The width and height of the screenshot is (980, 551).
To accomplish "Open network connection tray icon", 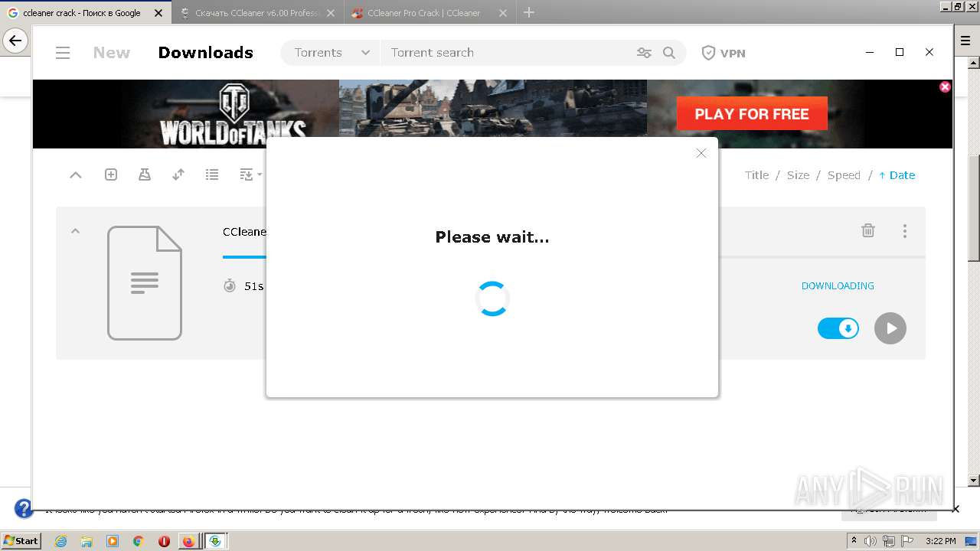I will pos(888,541).
